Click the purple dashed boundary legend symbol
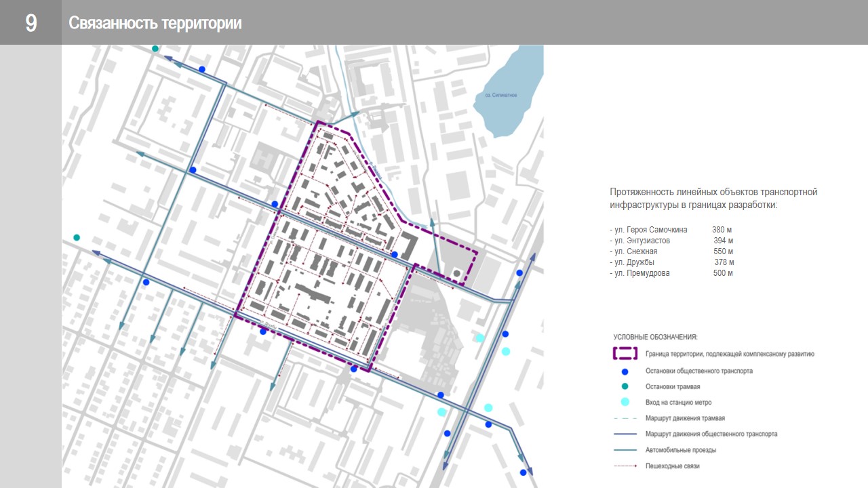 click(625, 353)
